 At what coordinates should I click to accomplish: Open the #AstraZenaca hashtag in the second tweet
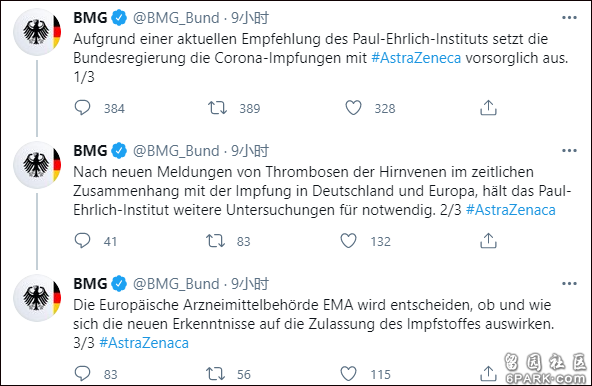tap(511, 210)
